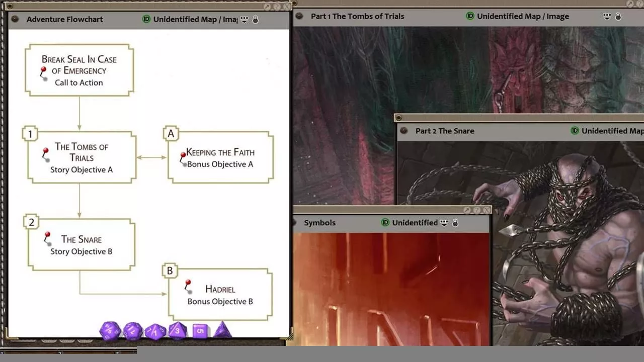Pick the purple d6 die showing 5

tap(200, 331)
